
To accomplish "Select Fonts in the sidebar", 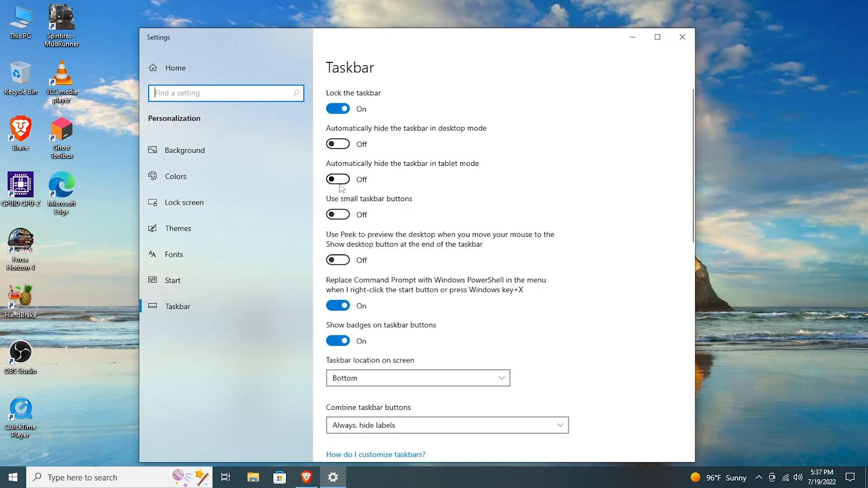I will click(x=174, y=254).
